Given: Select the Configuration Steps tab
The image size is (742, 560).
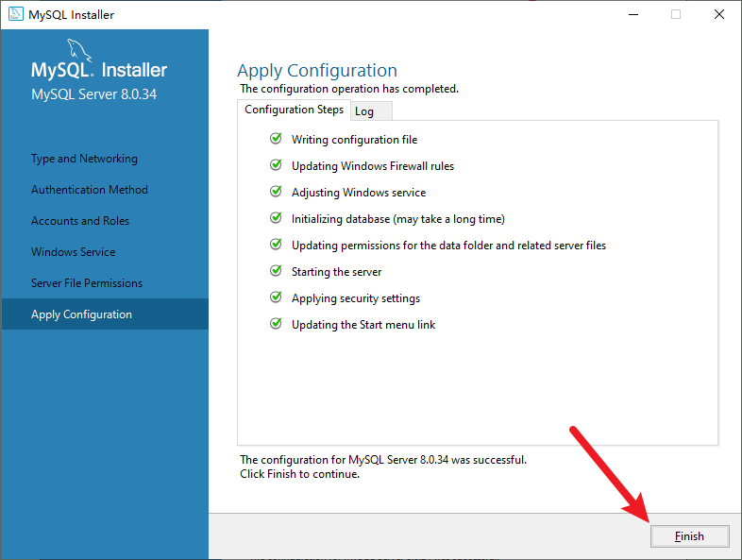Looking at the screenshot, I should [x=294, y=110].
